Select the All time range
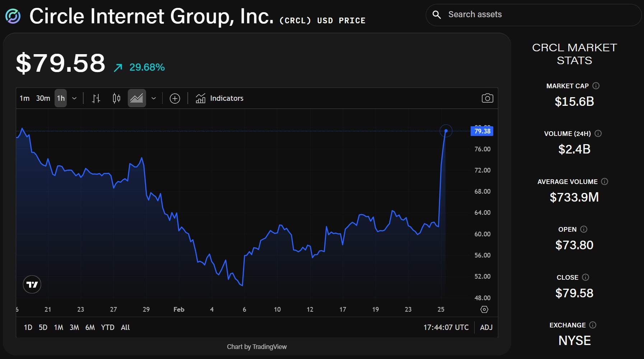The image size is (644, 359). (125, 327)
